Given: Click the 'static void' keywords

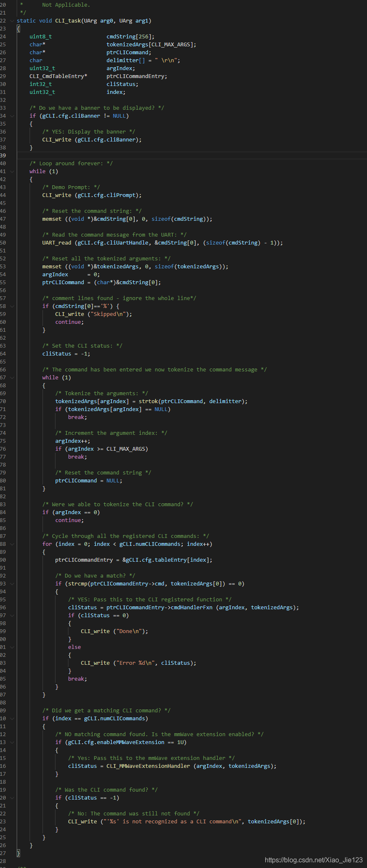Looking at the screenshot, I should [35, 21].
